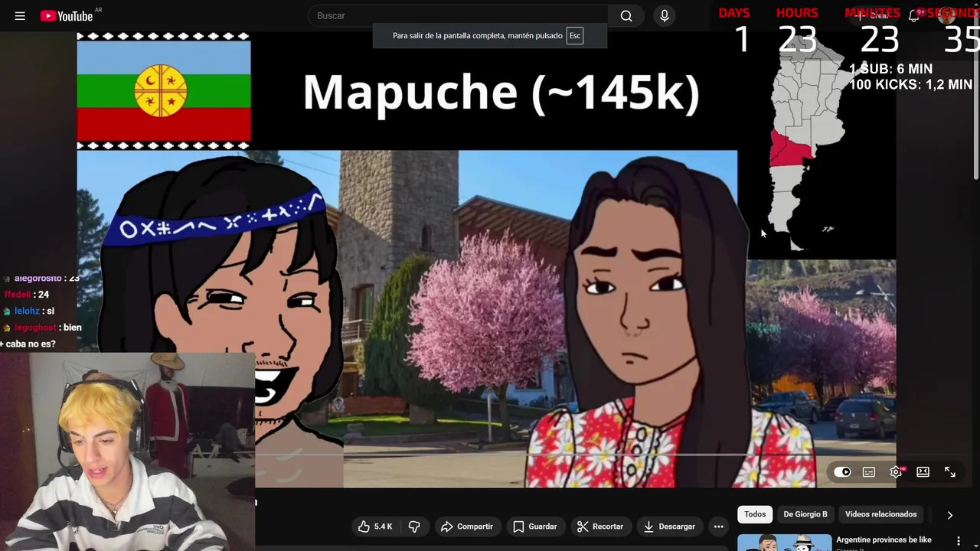Dislike the video with thumbs down

(414, 527)
